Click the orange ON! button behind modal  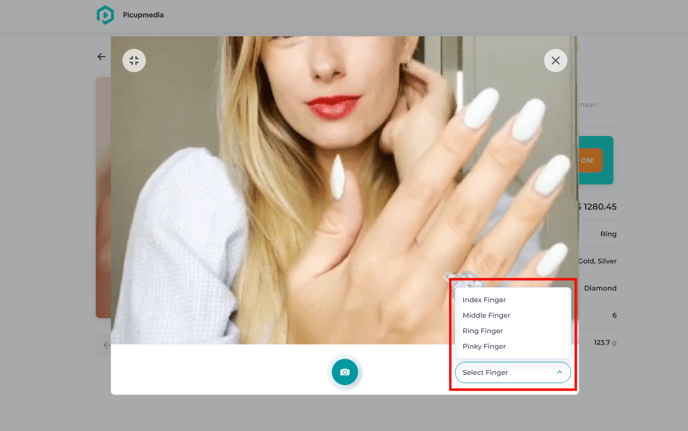click(590, 160)
